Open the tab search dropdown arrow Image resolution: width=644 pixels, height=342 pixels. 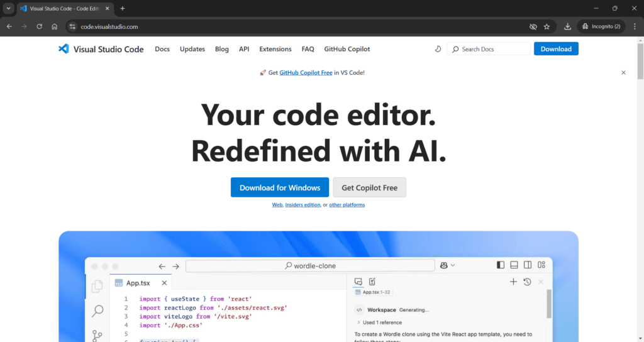pyautogui.click(x=8, y=8)
